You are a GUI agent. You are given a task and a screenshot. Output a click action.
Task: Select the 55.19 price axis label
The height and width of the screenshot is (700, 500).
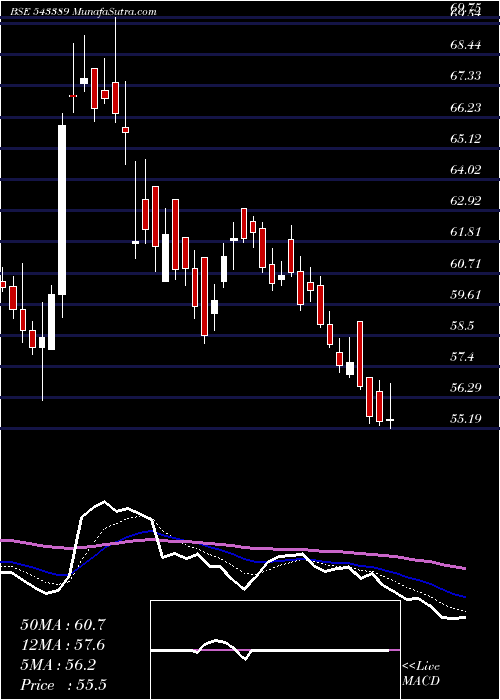pyautogui.click(x=466, y=419)
